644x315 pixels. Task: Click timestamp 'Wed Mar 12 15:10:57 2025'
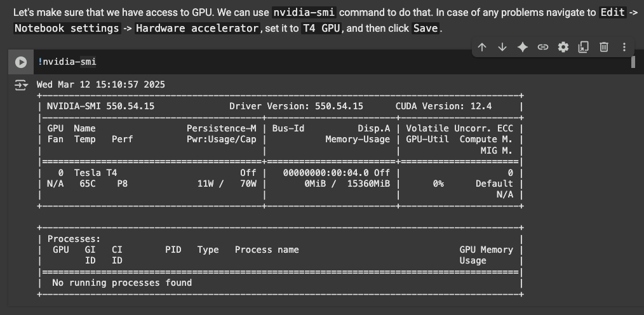pos(100,84)
